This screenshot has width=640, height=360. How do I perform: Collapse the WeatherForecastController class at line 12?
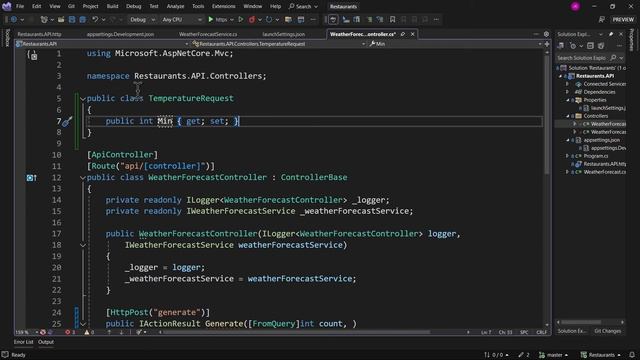coord(83,178)
